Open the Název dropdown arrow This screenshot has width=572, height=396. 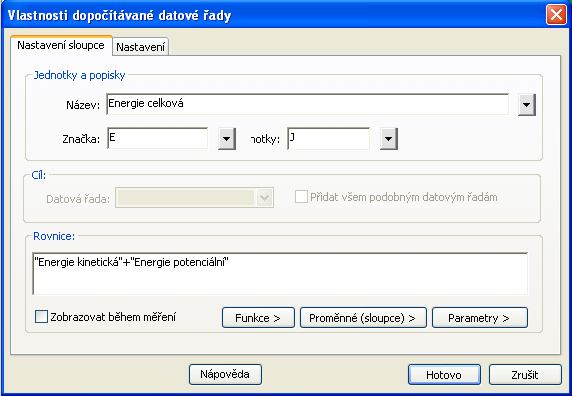pos(526,105)
